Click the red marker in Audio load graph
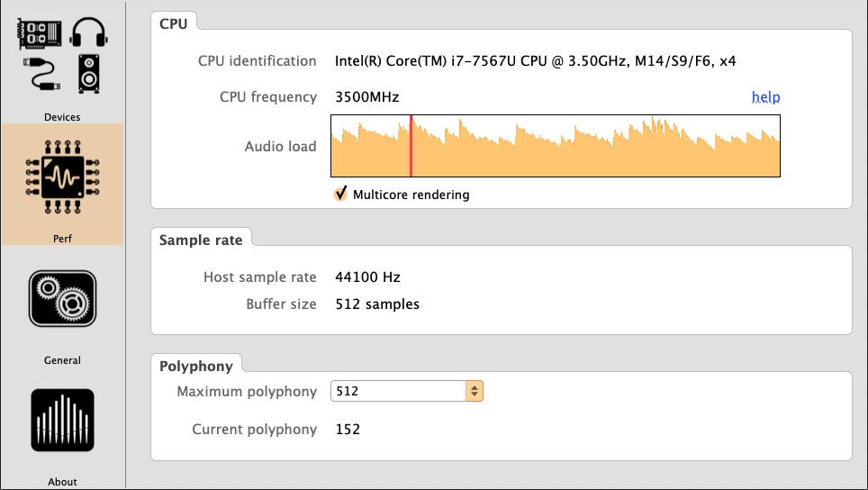This screenshot has width=868, height=490. coord(411,146)
